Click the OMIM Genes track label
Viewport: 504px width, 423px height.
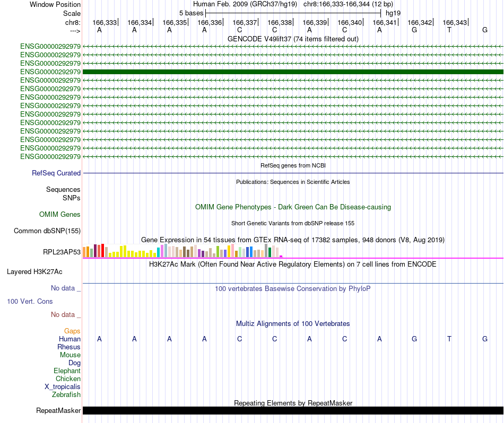[x=60, y=214]
